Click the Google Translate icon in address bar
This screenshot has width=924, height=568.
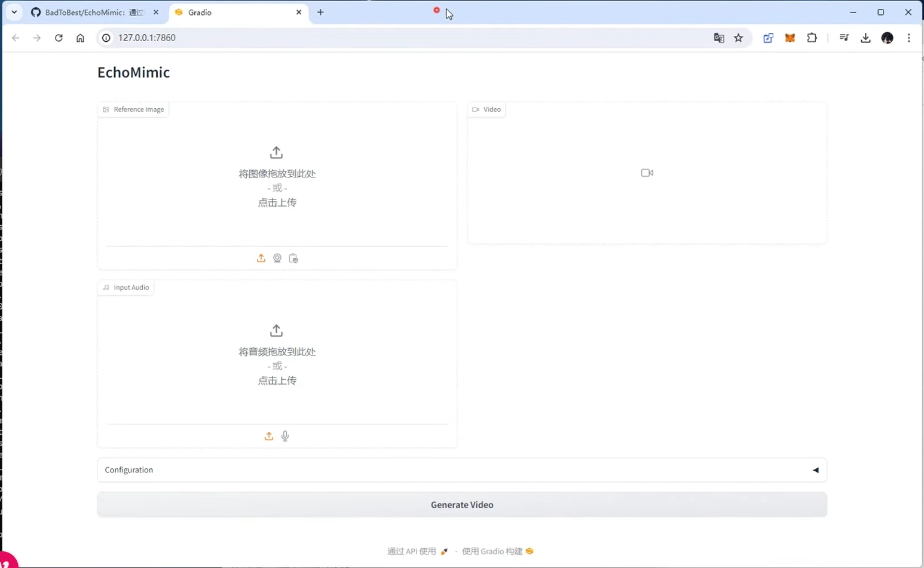pyautogui.click(x=718, y=38)
